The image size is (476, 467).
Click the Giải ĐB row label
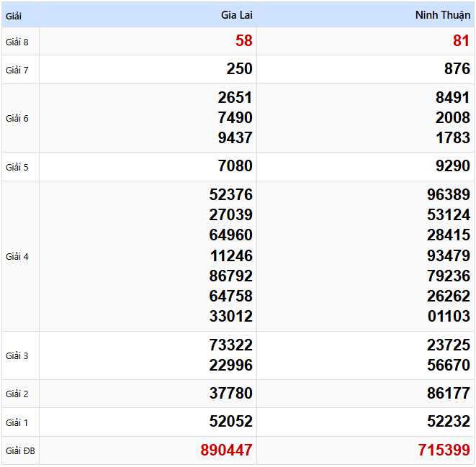[19, 451]
